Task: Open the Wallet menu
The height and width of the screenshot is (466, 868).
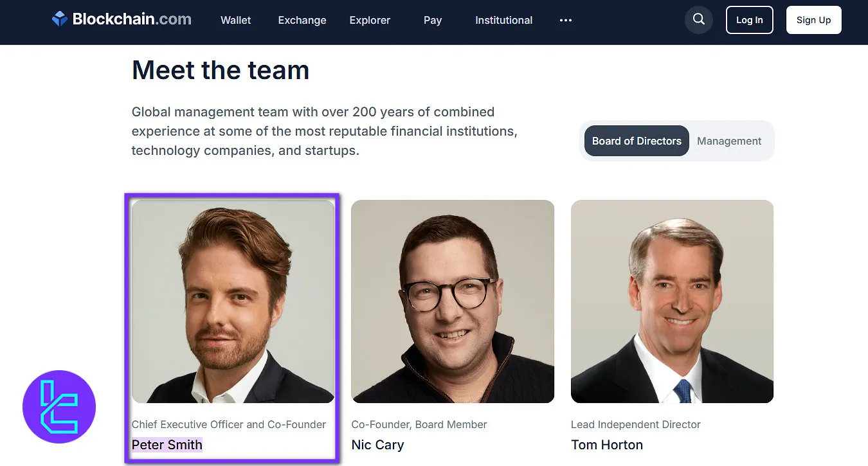Action: [236, 20]
